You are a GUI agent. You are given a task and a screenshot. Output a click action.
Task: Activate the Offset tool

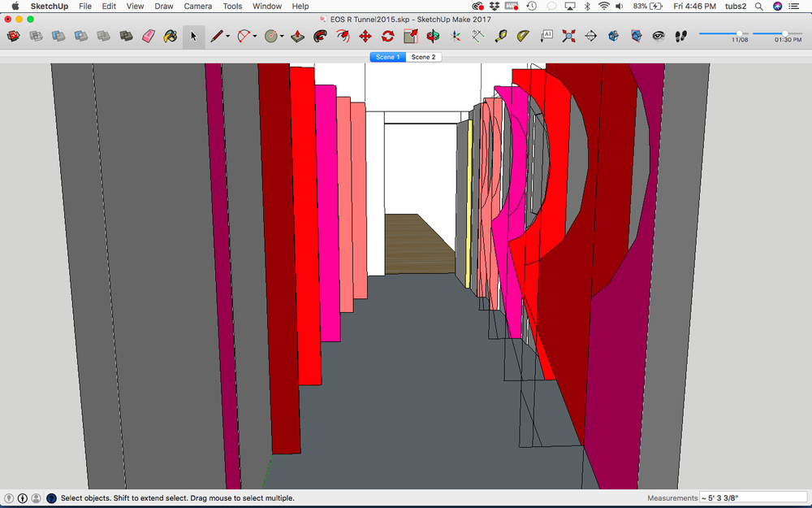pos(343,37)
